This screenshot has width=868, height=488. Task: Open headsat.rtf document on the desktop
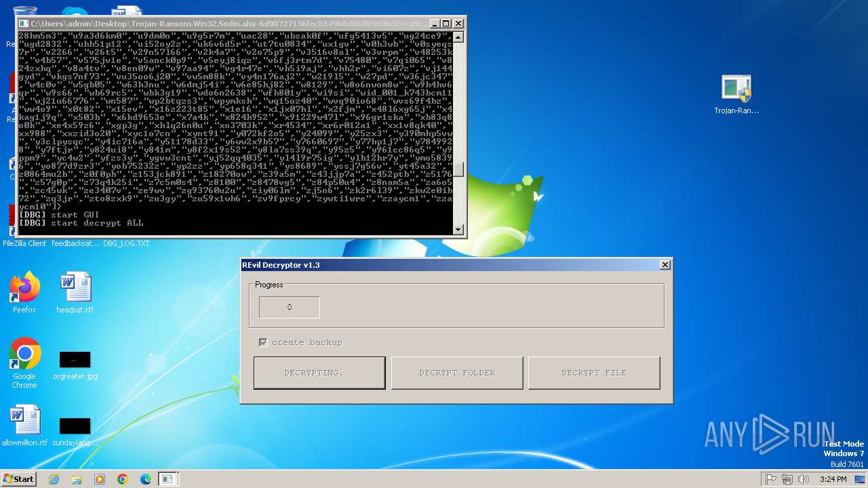click(75, 292)
